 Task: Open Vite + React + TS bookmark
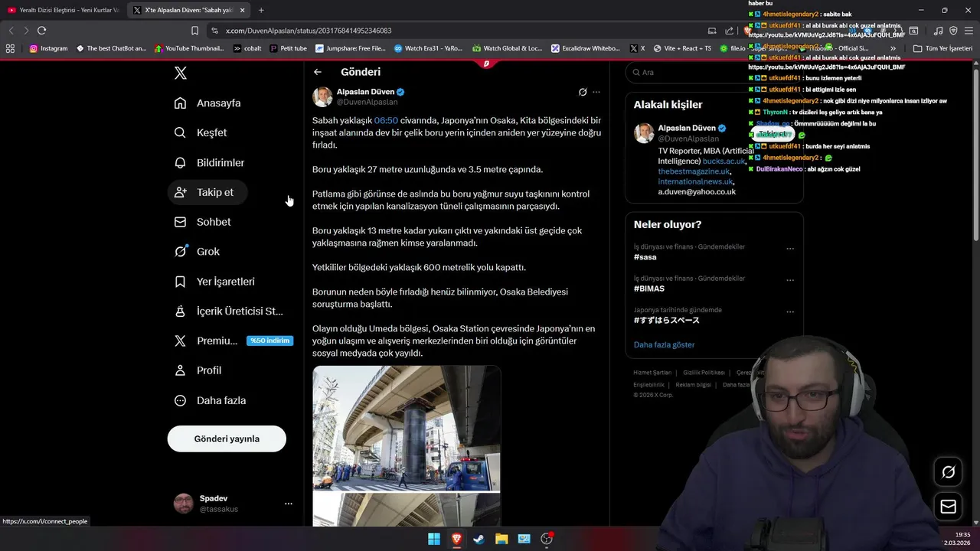coord(681,48)
